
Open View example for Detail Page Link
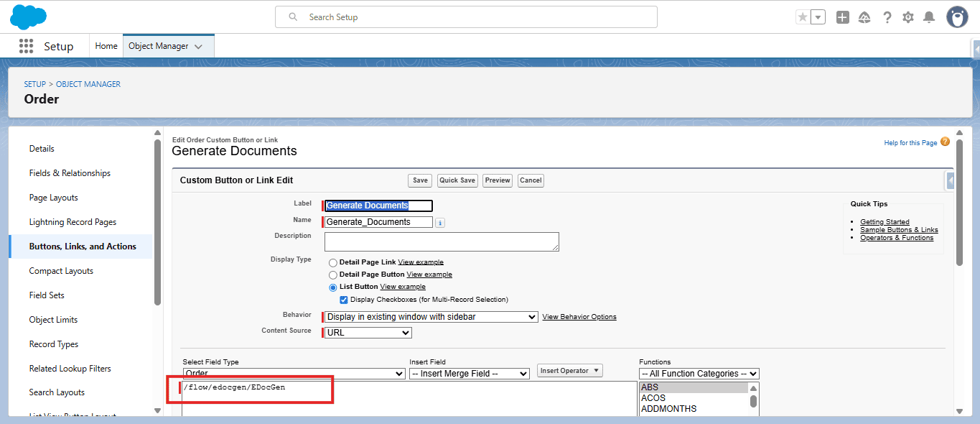pyautogui.click(x=421, y=262)
